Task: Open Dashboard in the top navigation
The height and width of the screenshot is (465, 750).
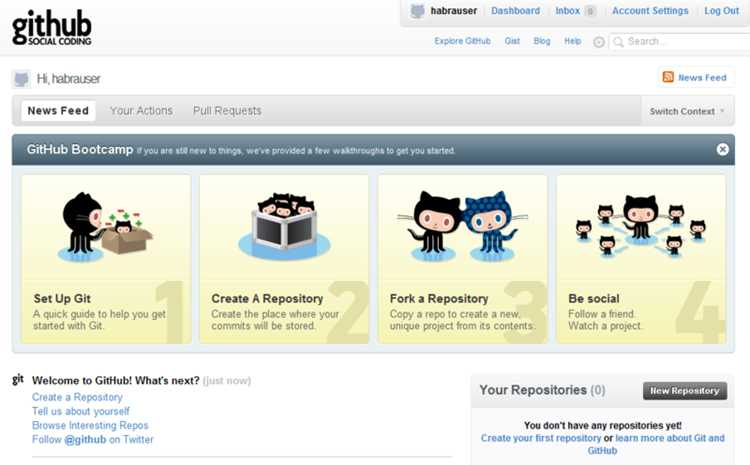Action: [x=515, y=11]
